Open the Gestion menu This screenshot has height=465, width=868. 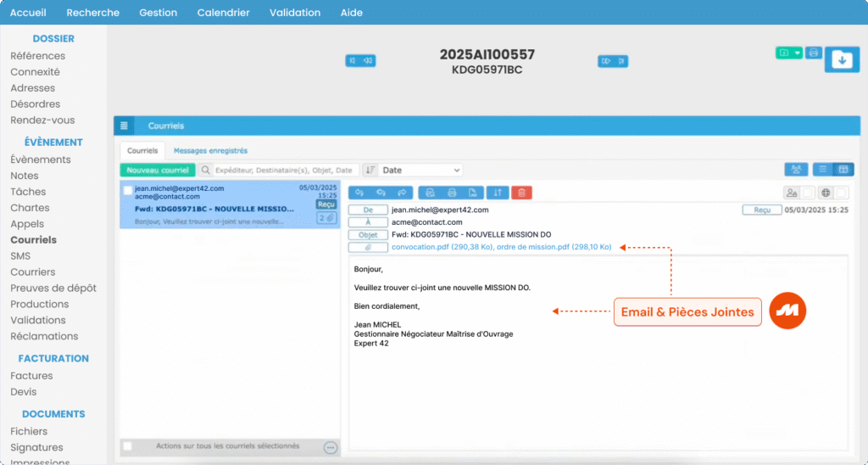pos(159,13)
